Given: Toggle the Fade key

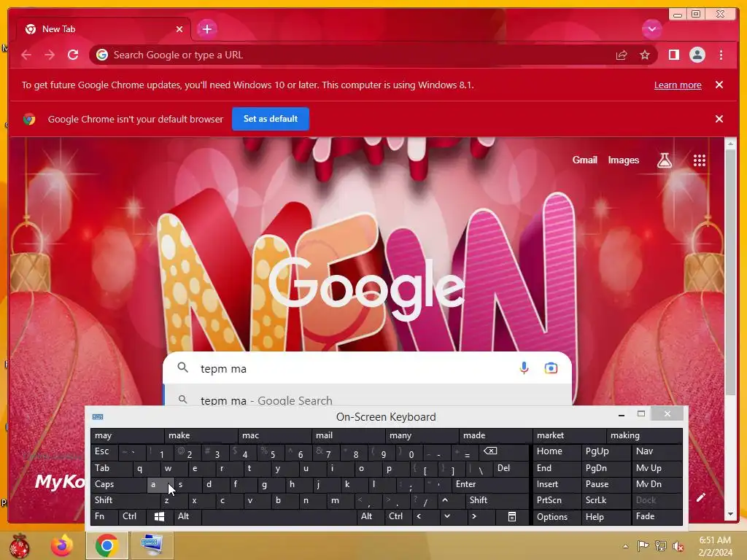Looking at the screenshot, I should 657,517.
